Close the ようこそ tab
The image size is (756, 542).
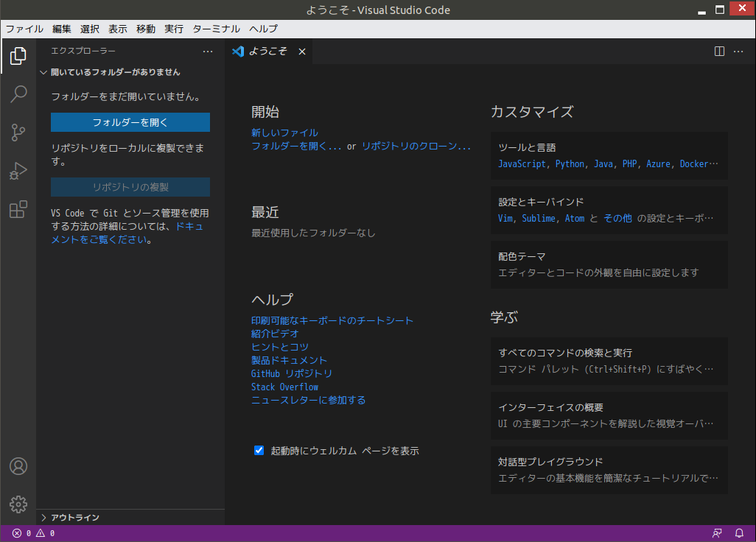pyautogui.click(x=302, y=52)
